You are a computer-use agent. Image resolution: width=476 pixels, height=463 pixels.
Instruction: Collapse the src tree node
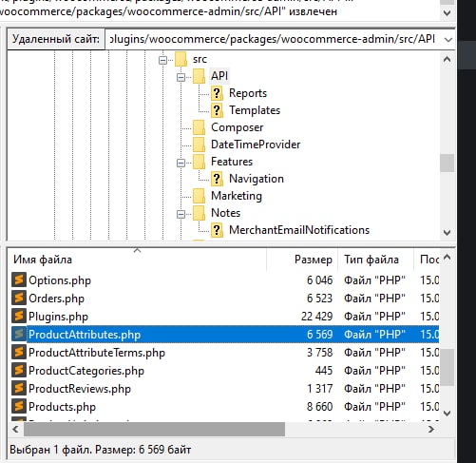[162, 60]
